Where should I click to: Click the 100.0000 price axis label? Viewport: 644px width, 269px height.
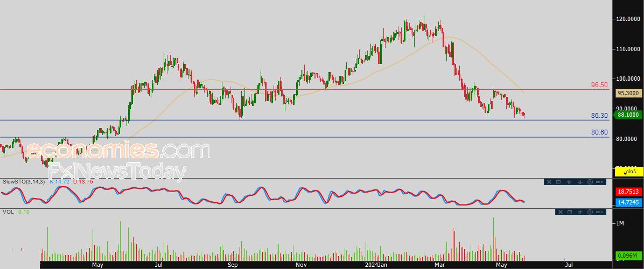[x=628, y=79]
